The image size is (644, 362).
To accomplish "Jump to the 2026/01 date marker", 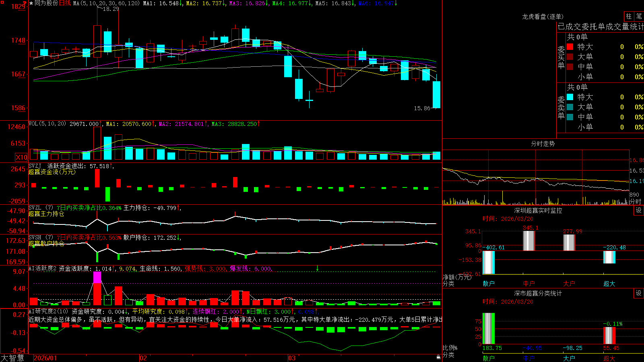I will 45,358.
